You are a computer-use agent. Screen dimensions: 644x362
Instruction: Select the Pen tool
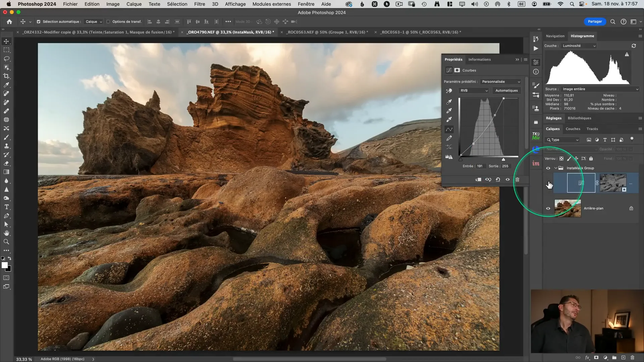pos(6,216)
